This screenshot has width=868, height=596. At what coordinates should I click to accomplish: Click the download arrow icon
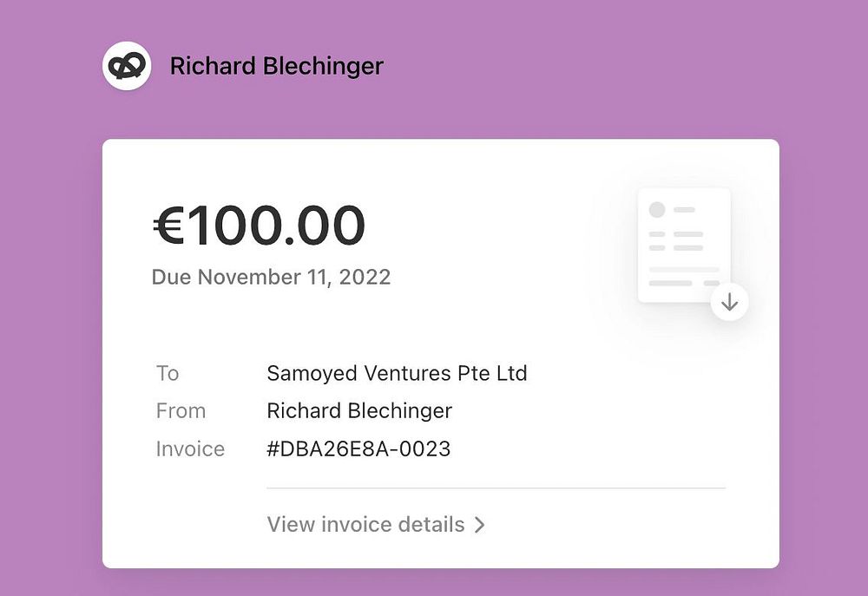[730, 302]
